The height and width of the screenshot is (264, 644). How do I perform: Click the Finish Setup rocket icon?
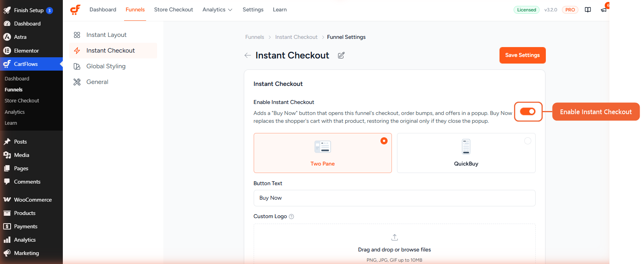pyautogui.click(x=7, y=10)
